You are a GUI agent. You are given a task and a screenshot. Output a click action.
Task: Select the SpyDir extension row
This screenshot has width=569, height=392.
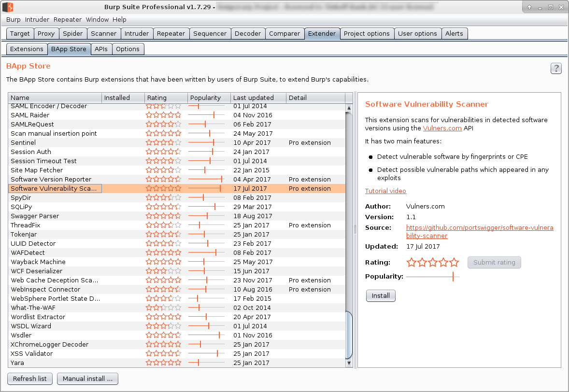coord(177,197)
